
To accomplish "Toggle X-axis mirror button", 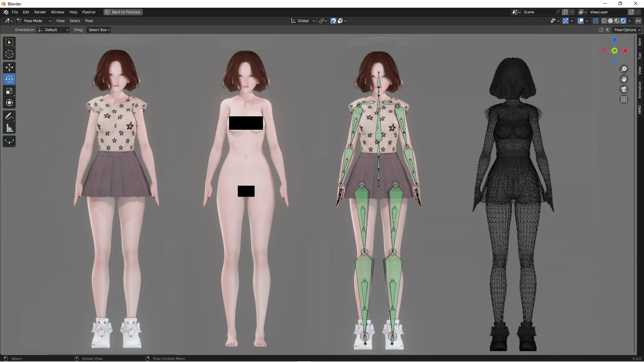I will pyautogui.click(x=607, y=30).
